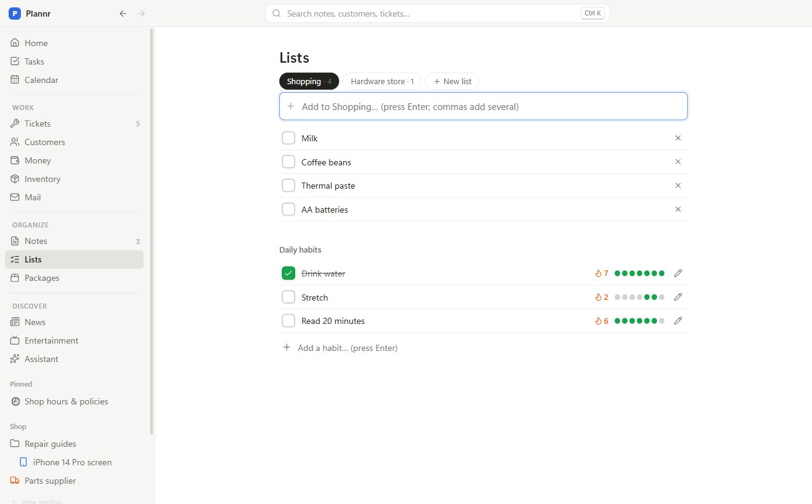Delete the AA batteries item
The width and height of the screenshot is (812, 504).
pyautogui.click(x=678, y=210)
